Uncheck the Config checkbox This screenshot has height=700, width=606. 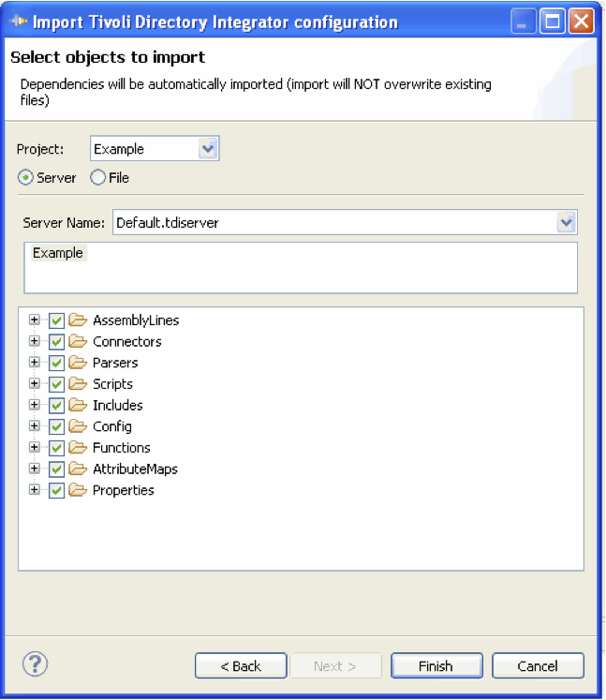[x=56, y=426]
